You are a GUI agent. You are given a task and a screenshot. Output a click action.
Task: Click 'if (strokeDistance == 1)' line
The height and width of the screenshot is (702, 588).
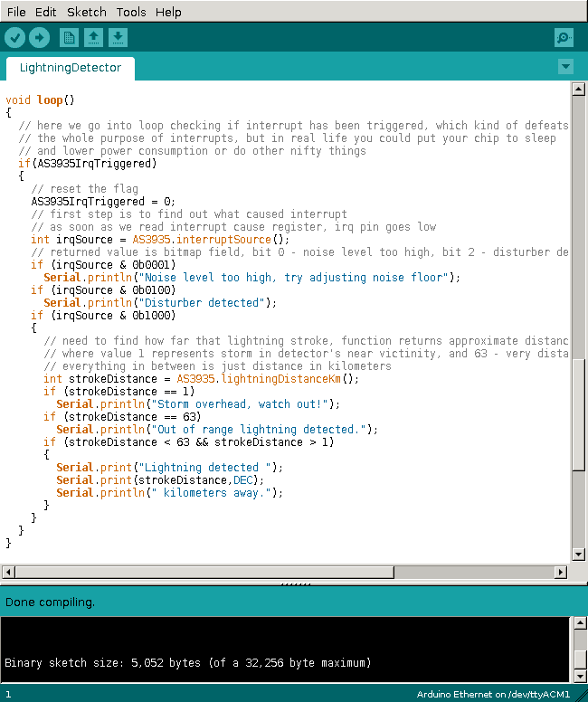point(119,392)
